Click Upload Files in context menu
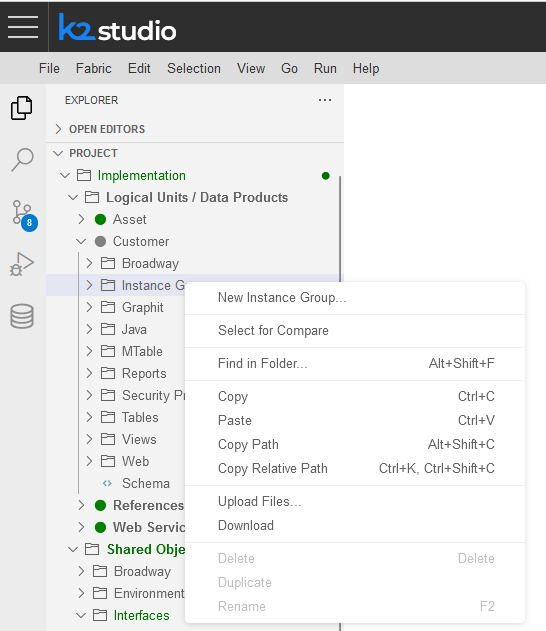The height and width of the screenshot is (631, 546). coord(355,501)
